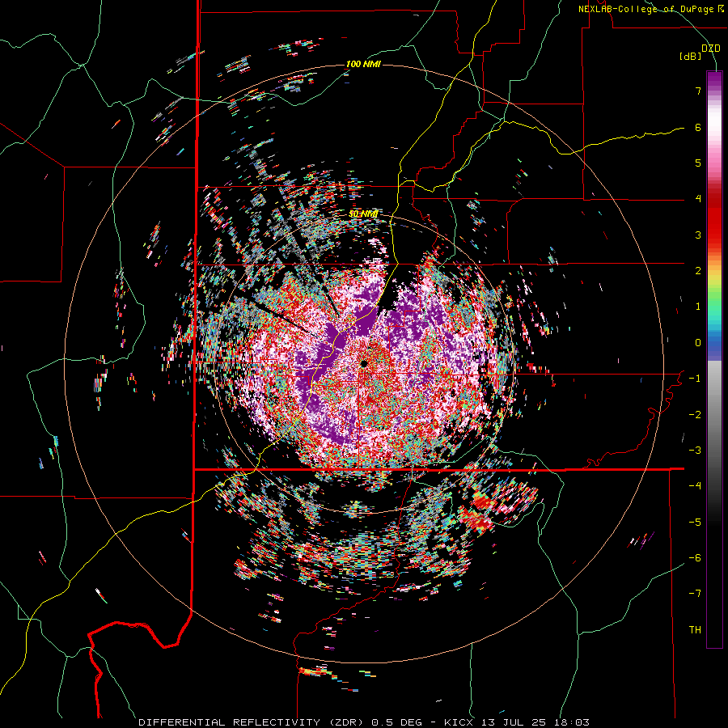
Task: Click the 2 value on the color scale
Action: 698,271
